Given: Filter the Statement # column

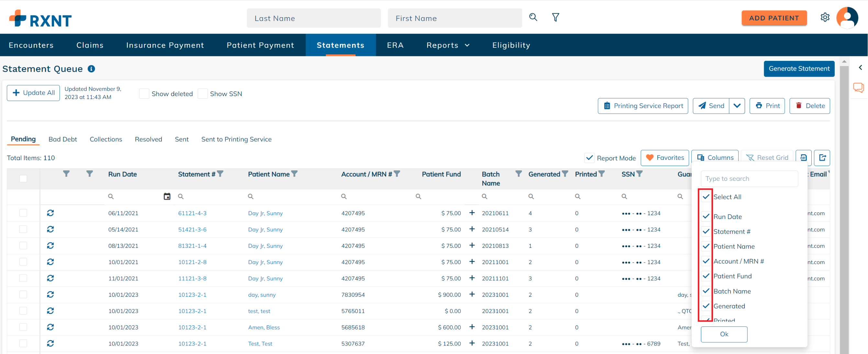Looking at the screenshot, I should pos(220,174).
